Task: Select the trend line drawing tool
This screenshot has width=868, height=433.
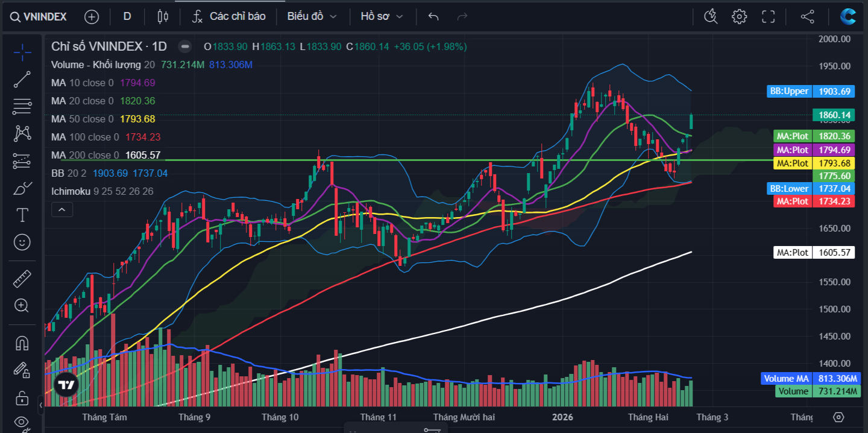Action: pos(22,80)
